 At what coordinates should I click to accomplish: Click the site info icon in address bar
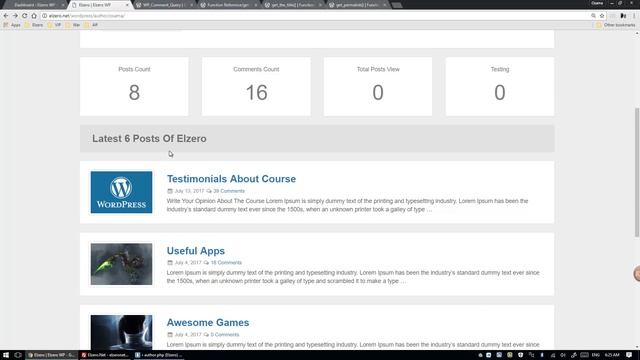pos(44,16)
